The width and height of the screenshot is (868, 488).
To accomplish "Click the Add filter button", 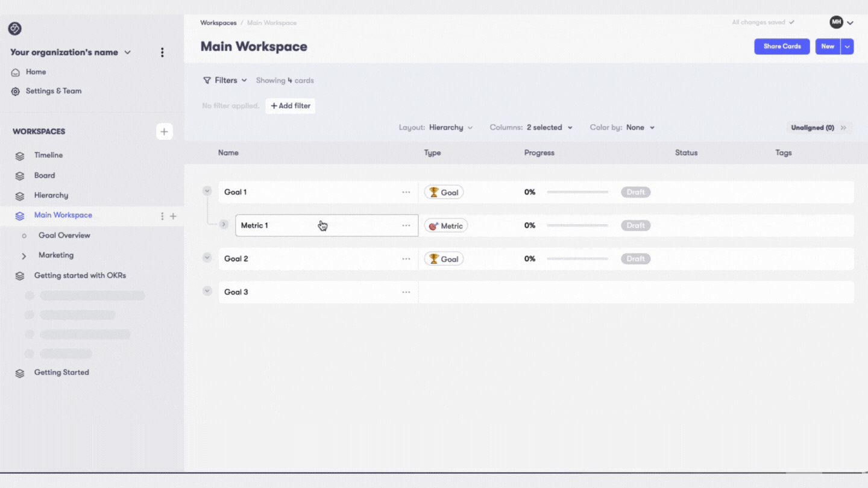I will (x=291, y=106).
